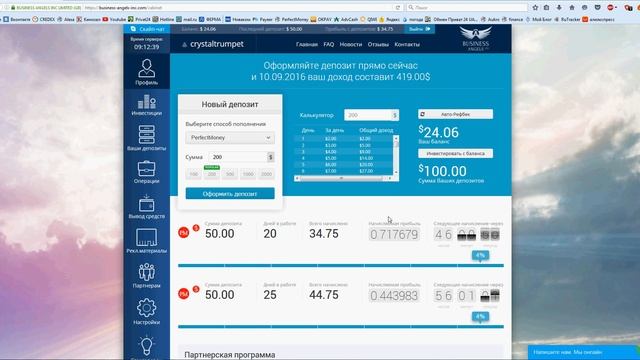The image size is (640, 360).
Task: Open the Напишите нам online chat widget
Action: coord(583,352)
